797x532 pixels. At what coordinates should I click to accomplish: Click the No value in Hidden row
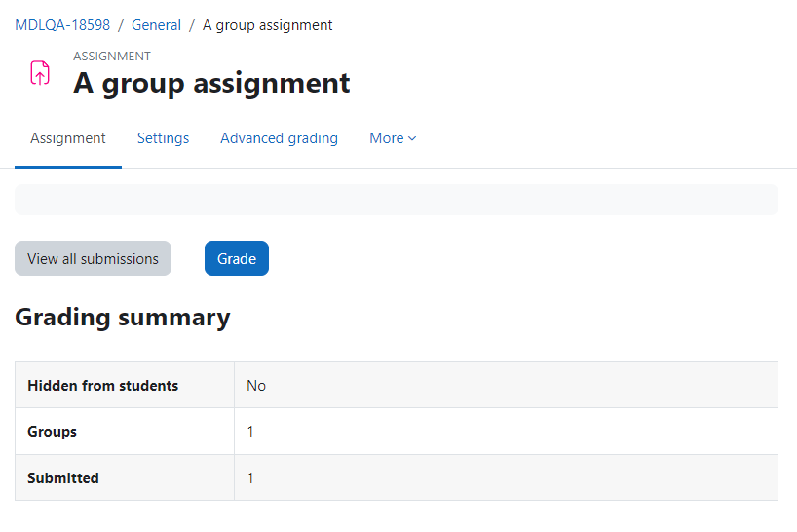pyautogui.click(x=256, y=386)
